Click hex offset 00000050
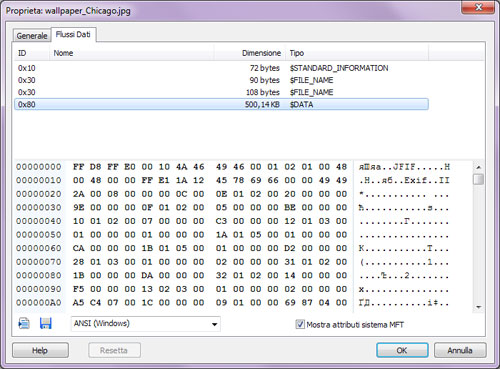This screenshot has width=500, height=369. pyautogui.click(x=39, y=235)
